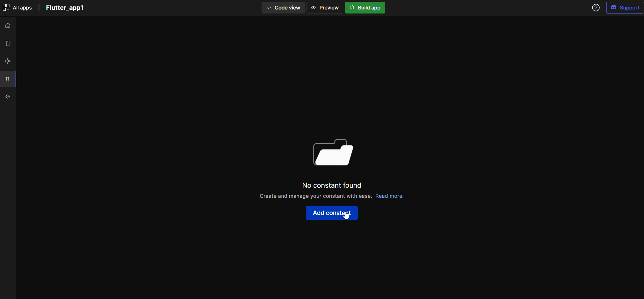Image resolution: width=644 pixels, height=299 pixels.
Task: Open the mobile screens icon in the sidebar
Action: (8, 44)
